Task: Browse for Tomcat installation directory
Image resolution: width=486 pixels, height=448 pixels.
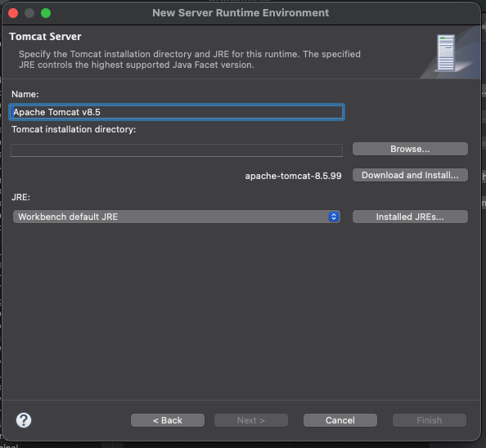Action: 410,149
